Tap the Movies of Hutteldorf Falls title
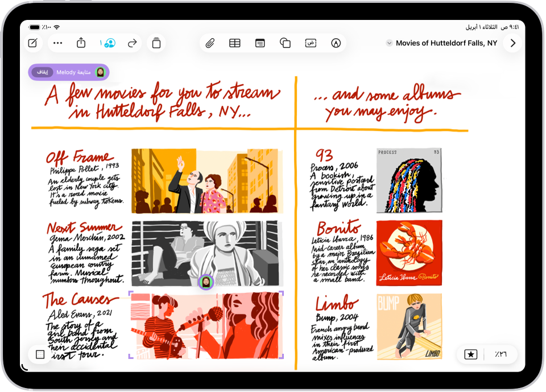The height and width of the screenshot is (392, 546). tap(446, 43)
